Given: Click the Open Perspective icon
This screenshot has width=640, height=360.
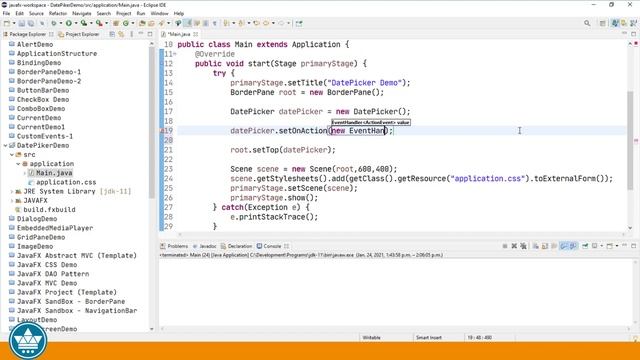Looking at the screenshot, I should 602,23.
